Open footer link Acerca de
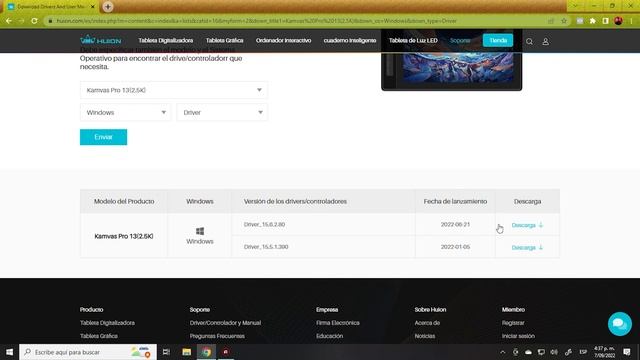 click(427, 323)
